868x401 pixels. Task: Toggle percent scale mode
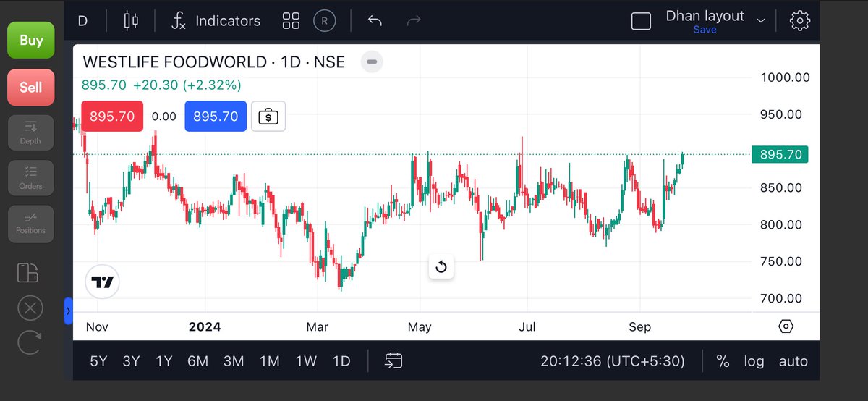click(x=723, y=361)
